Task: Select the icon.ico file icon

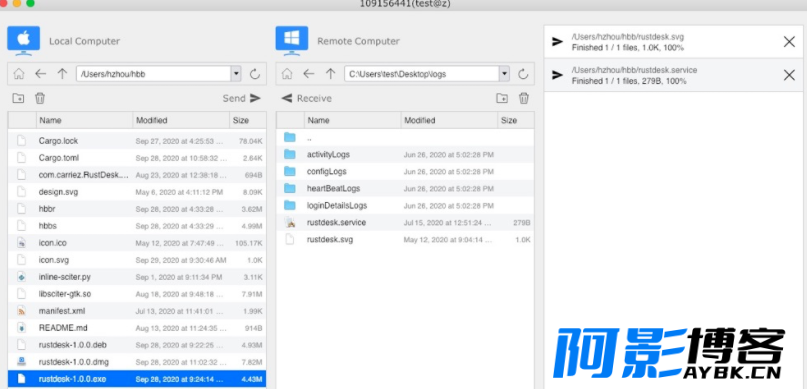Action: 22,243
